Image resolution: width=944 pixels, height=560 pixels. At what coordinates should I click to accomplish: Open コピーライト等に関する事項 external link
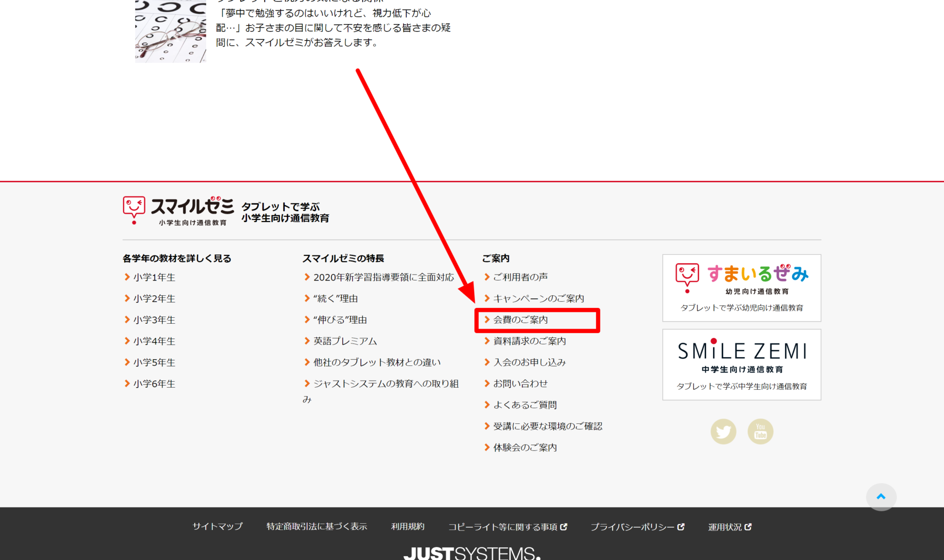pyautogui.click(x=507, y=527)
